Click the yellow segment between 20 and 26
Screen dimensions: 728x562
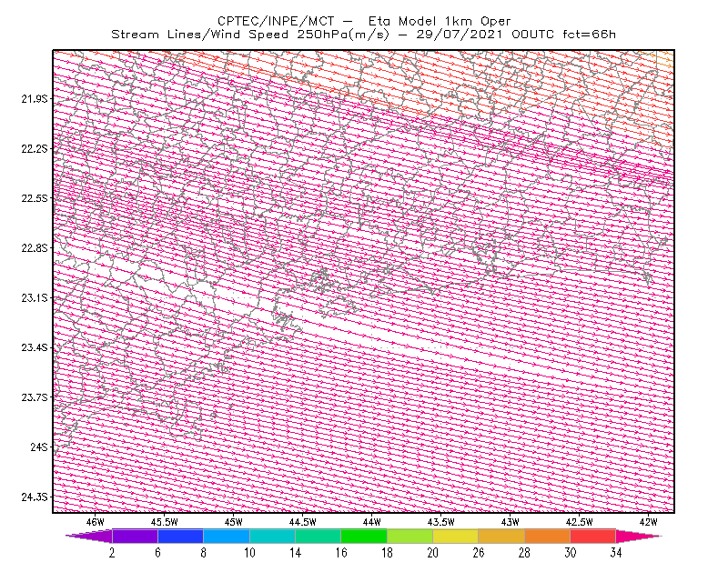click(456, 536)
